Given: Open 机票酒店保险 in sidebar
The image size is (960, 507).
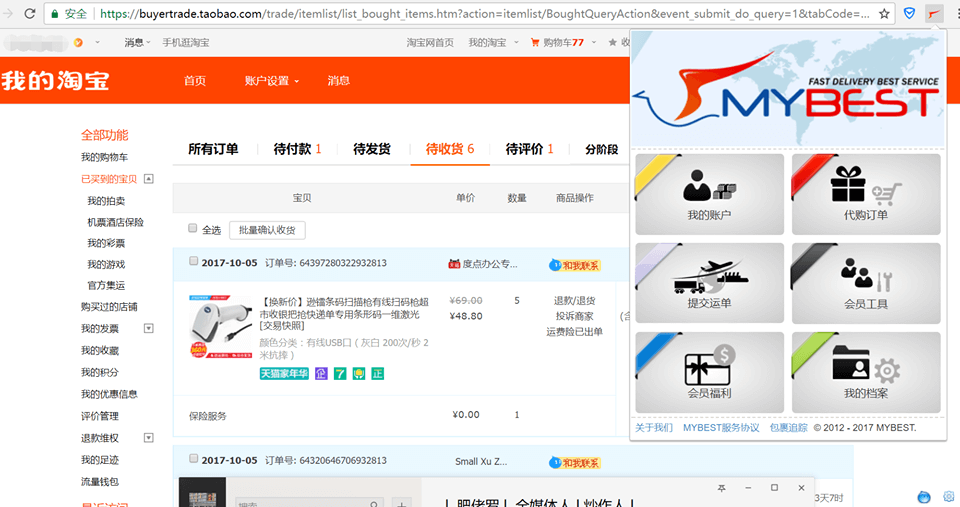Looking at the screenshot, I should tap(115, 222).
